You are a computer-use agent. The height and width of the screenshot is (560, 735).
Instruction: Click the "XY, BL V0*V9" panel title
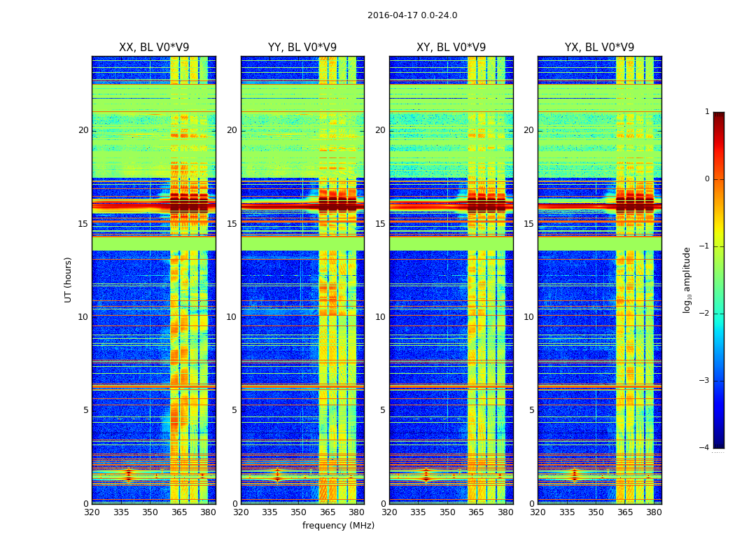coord(451,48)
